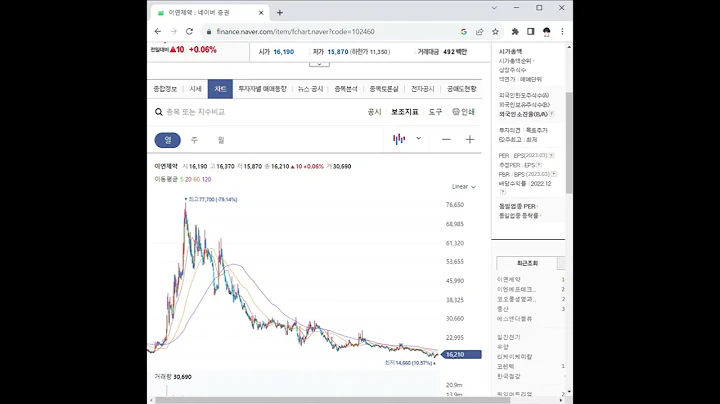Click the 최저 14,660 low marker
Viewport: 720px width, 404px height.
click(x=410, y=363)
